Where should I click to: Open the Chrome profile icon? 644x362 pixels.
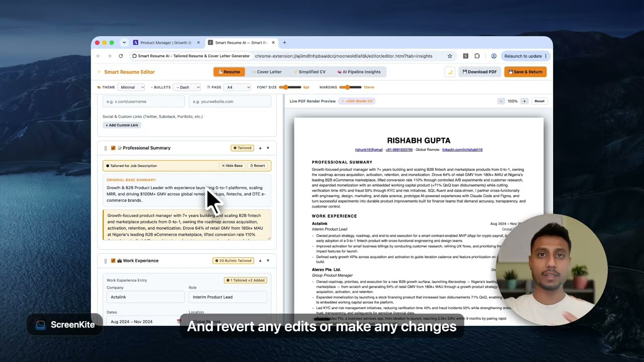[x=494, y=56]
